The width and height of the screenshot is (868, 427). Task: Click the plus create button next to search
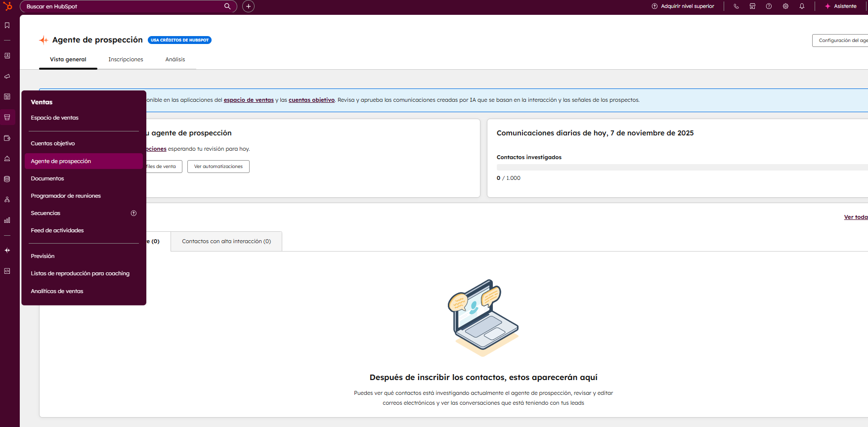tap(248, 6)
